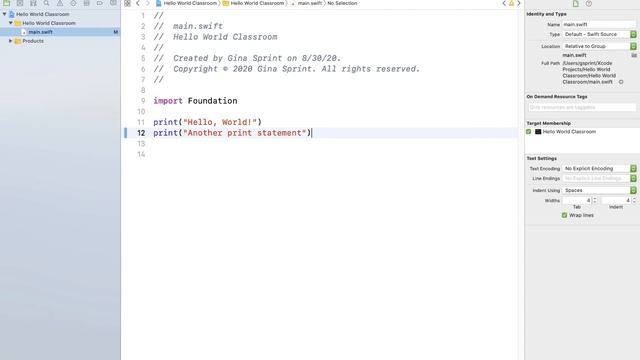
Task: Go forward in editor history
Action: [148, 3]
